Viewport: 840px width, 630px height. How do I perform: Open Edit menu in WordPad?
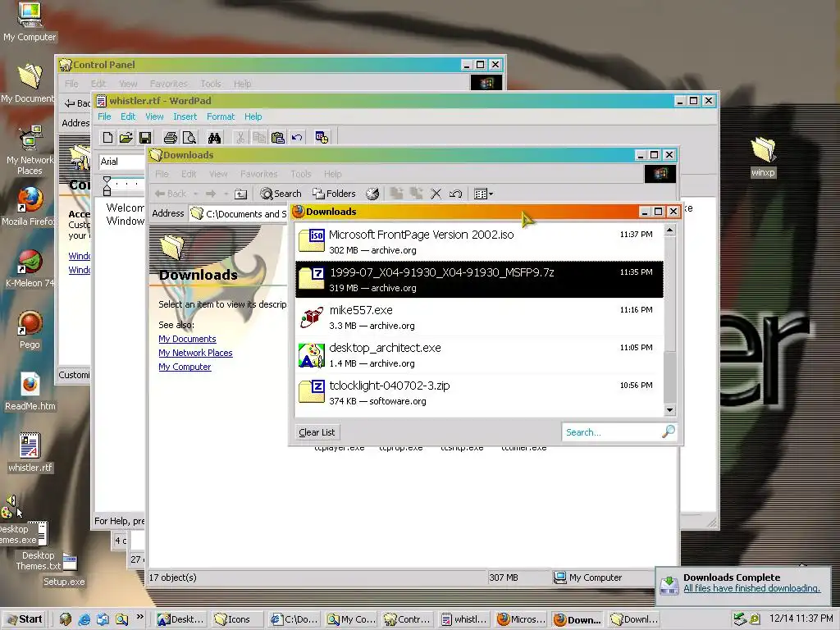tap(127, 116)
